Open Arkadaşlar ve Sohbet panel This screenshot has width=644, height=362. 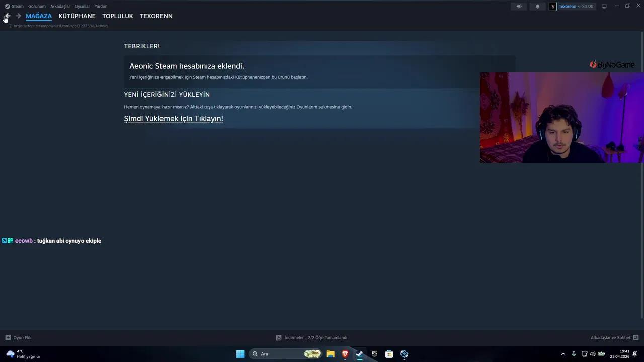(610, 338)
